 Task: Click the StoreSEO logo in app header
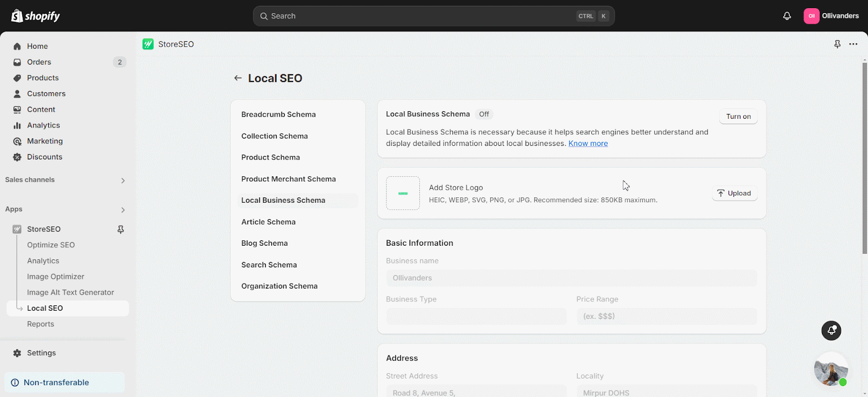148,44
